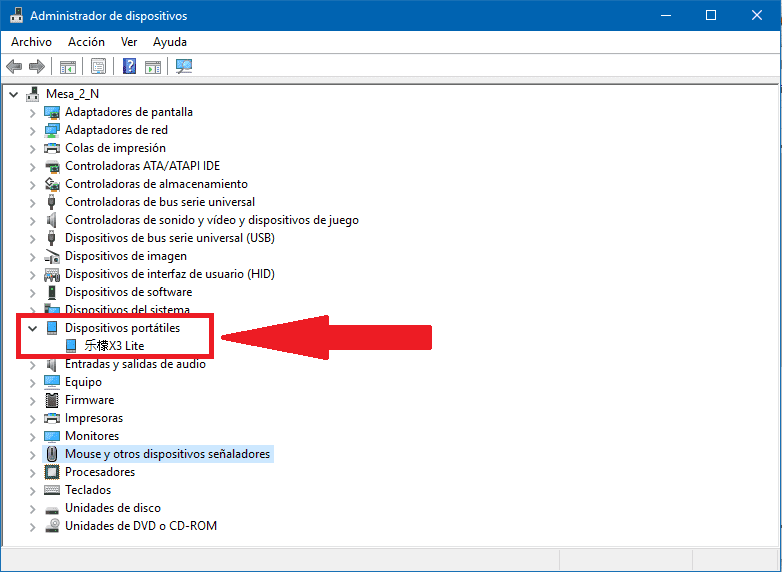This screenshot has height=572, width=782.
Task: Expand the Impresoras chevron
Action: point(32,418)
